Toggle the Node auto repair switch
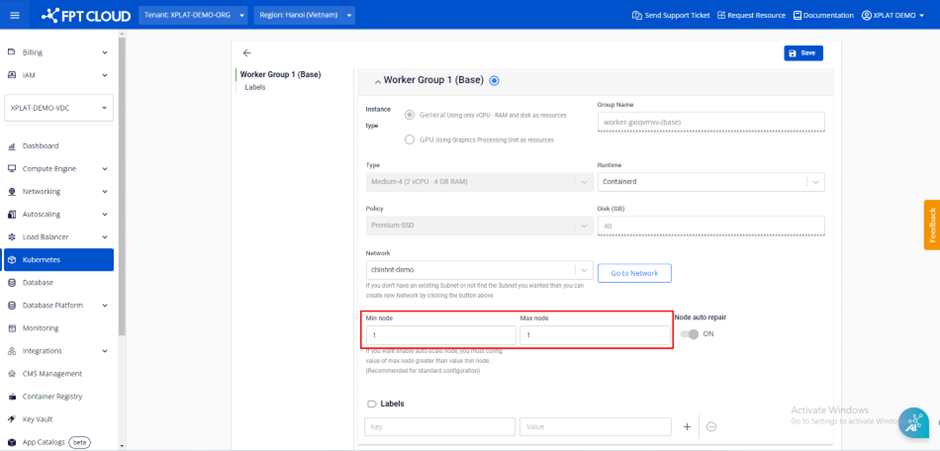Screen dimensions: 940x451 [x=690, y=334]
